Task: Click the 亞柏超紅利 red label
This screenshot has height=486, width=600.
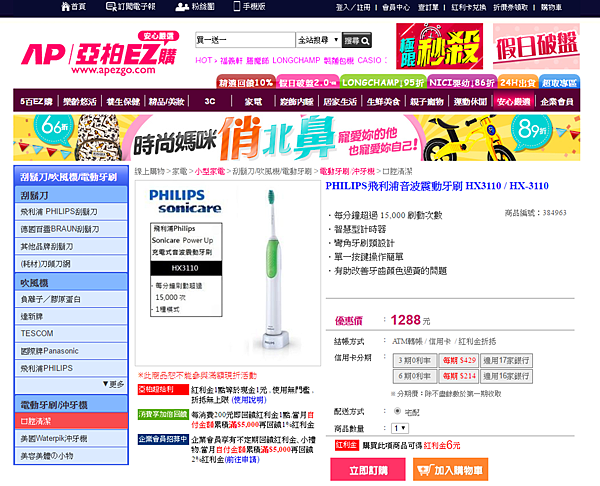Action: (163, 390)
